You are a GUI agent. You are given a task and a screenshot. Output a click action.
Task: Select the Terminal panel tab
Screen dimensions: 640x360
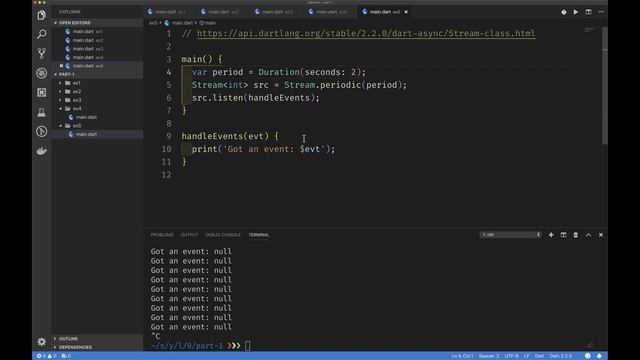[x=259, y=235]
